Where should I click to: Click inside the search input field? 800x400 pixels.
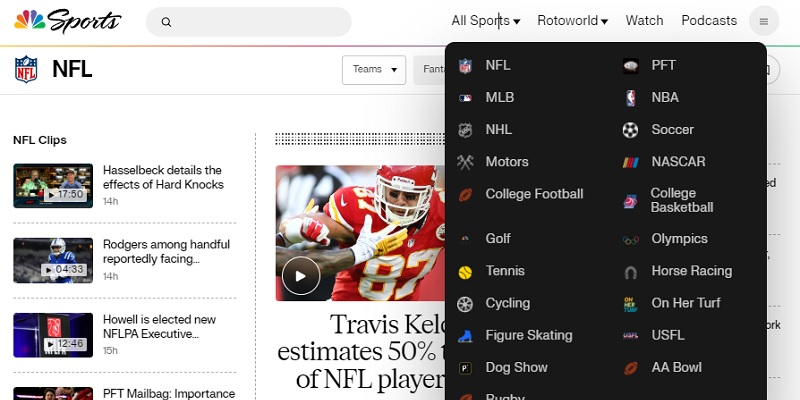point(249,22)
